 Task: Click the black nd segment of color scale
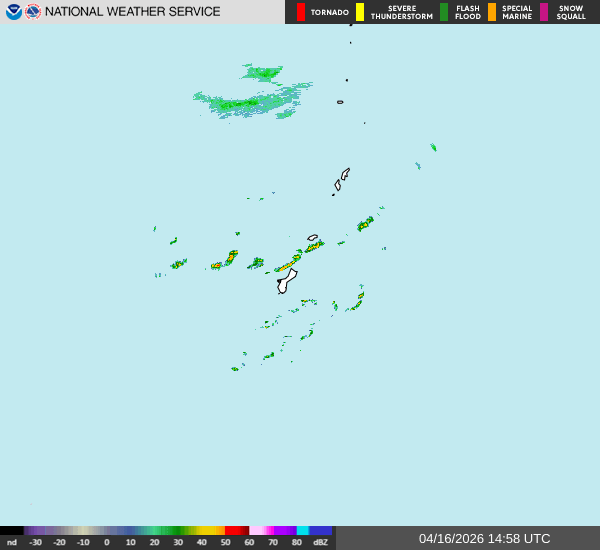pyautogui.click(x=12, y=531)
